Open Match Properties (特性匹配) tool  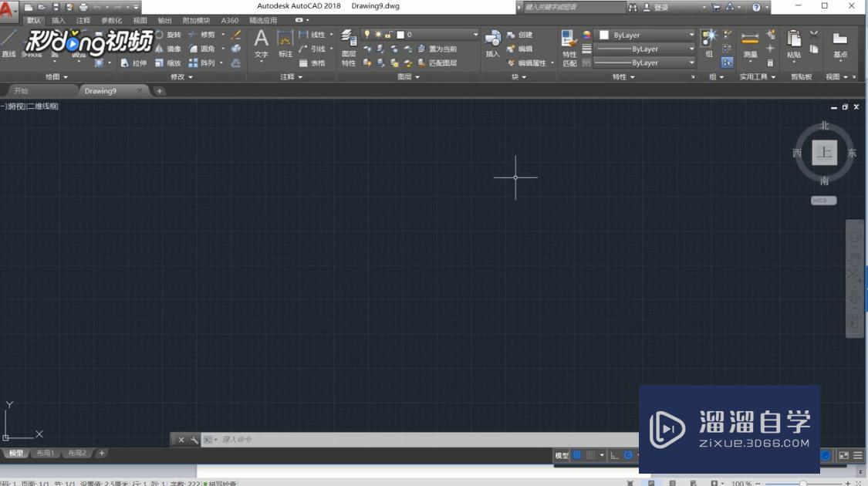pos(569,48)
